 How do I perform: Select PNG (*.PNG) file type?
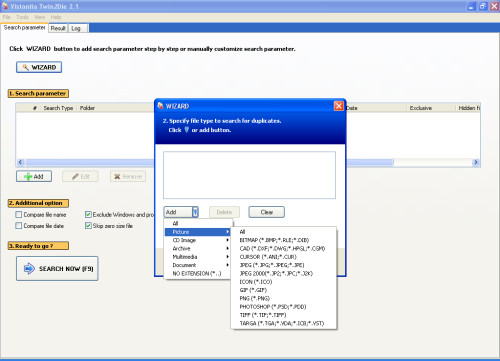(x=284, y=298)
